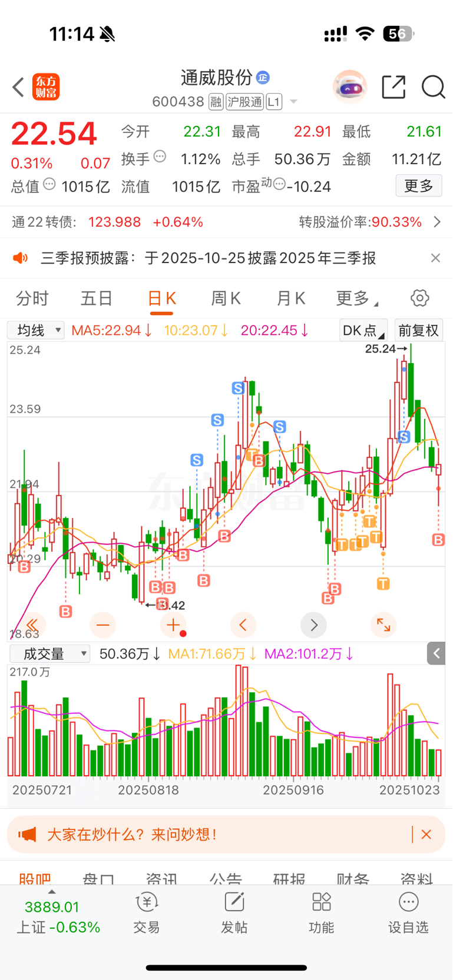
Task: Tap info icon next to 市盈动
Action: pos(279,184)
